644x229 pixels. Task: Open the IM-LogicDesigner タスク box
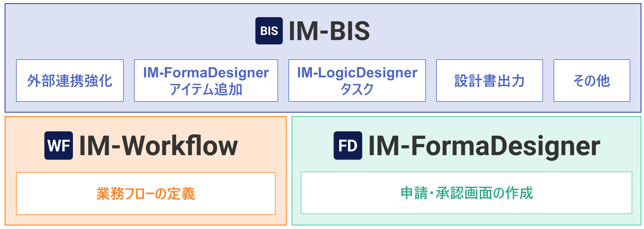click(357, 81)
